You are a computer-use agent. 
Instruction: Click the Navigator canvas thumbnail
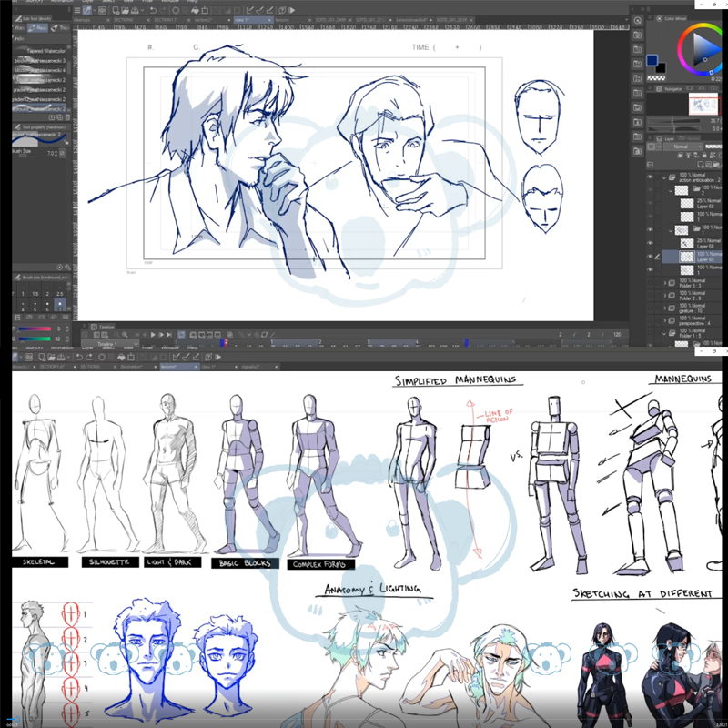click(x=703, y=104)
